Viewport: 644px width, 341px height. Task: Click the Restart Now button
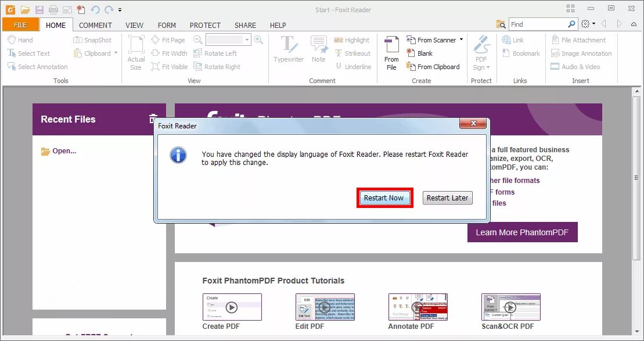click(384, 198)
